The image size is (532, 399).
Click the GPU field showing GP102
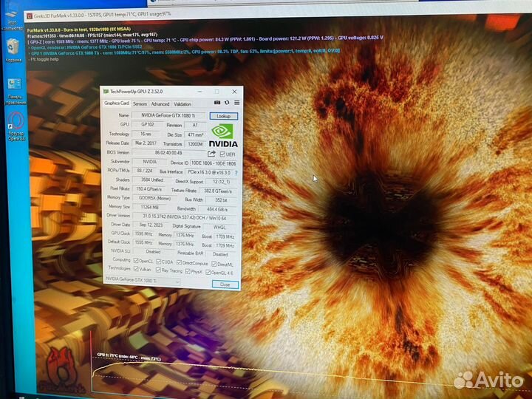tap(148, 125)
